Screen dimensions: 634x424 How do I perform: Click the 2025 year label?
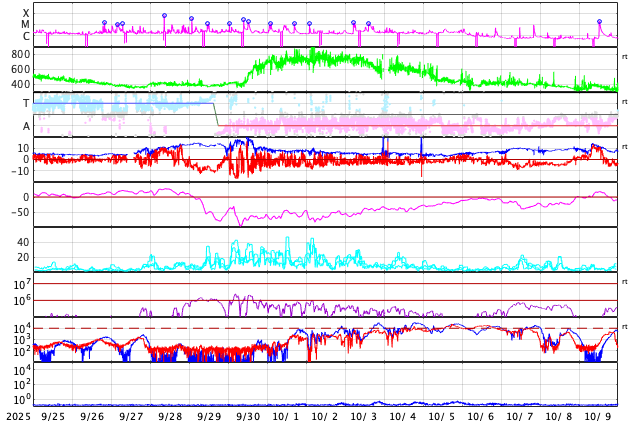17,416
